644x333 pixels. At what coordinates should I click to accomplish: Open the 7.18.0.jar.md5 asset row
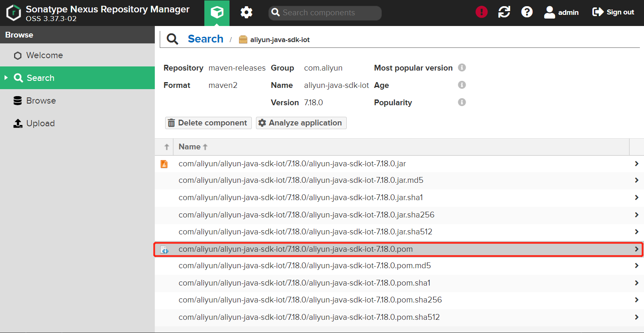pos(399,180)
